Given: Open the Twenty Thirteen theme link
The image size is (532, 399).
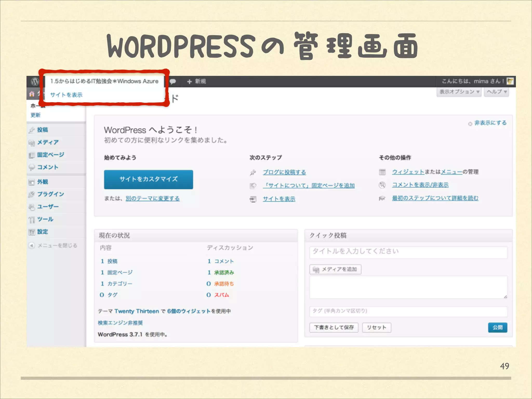Looking at the screenshot, I should tap(137, 311).
